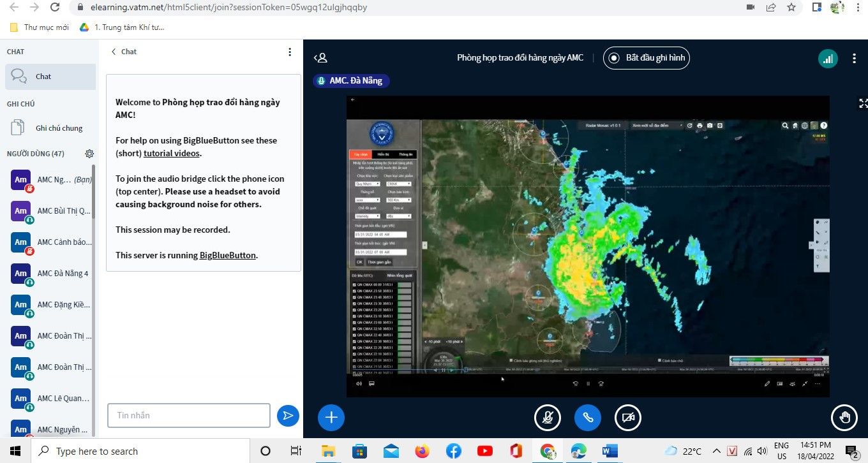Screen dimensions: 868x463
Task: Open user management gear menu
Action: pos(89,154)
